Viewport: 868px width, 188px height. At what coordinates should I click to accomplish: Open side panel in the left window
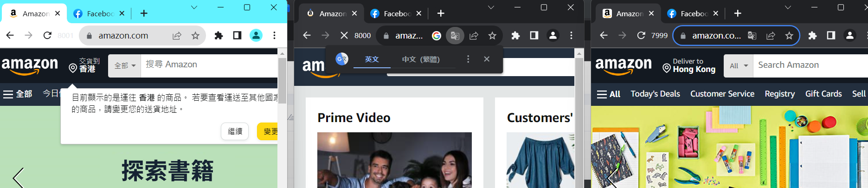pyautogui.click(x=237, y=35)
